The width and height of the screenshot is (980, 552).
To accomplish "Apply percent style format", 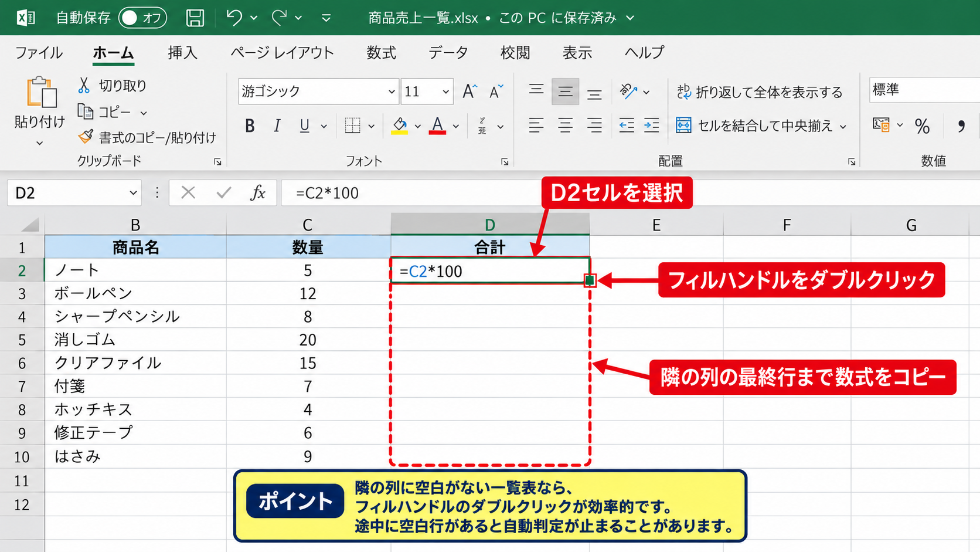I will pos(922,126).
